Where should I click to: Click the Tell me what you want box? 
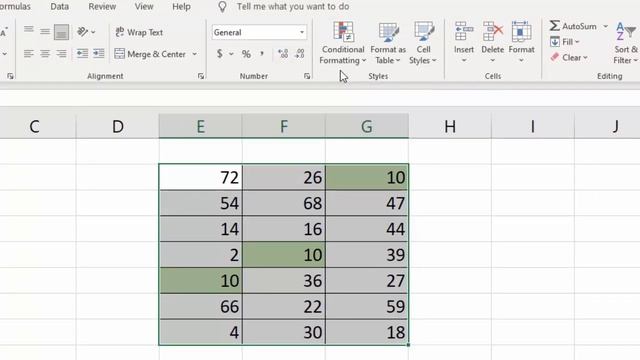(293, 7)
